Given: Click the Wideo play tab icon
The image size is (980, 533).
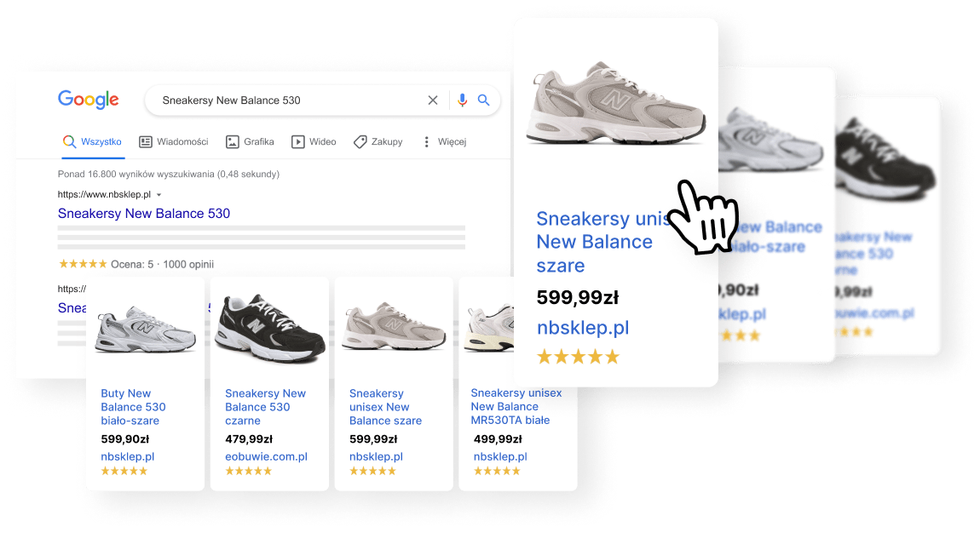Looking at the screenshot, I should [x=298, y=142].
